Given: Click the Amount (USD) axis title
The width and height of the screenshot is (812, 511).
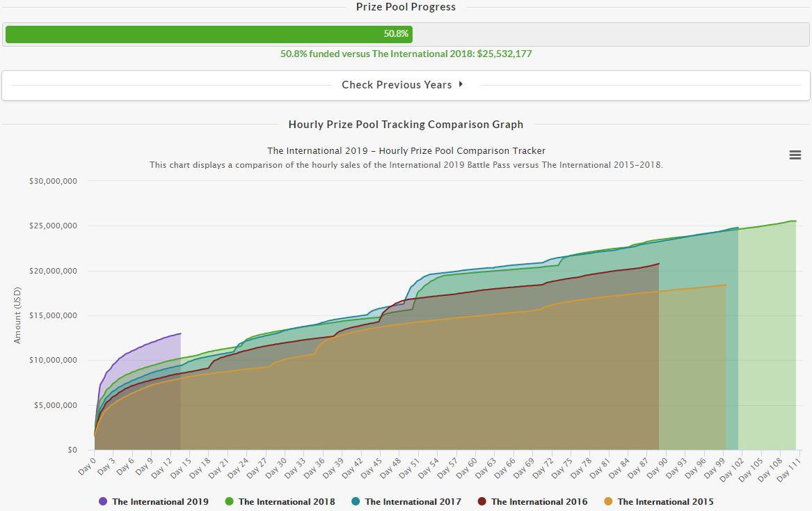Looking at the screenshot, I should [x=17, y=315].
